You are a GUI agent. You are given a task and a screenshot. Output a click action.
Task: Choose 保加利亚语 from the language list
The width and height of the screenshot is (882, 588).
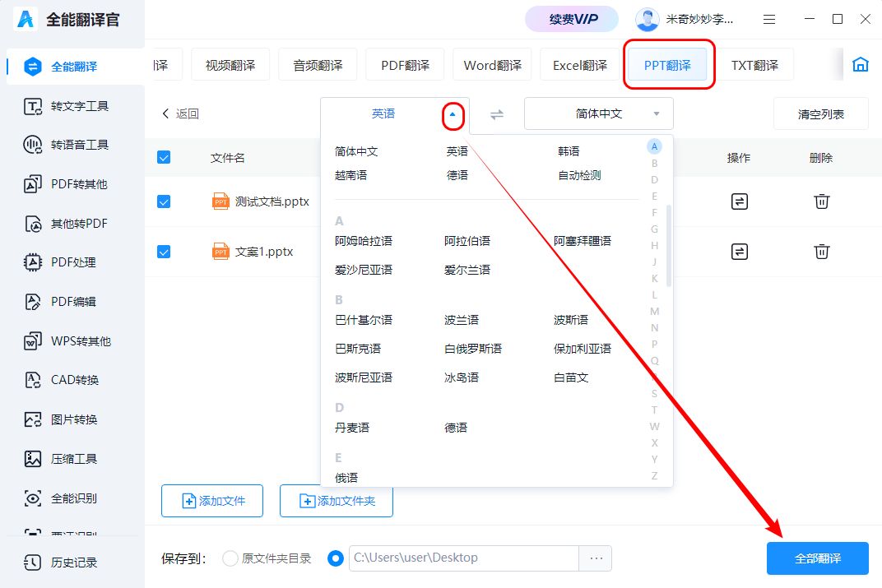(583, 349)
